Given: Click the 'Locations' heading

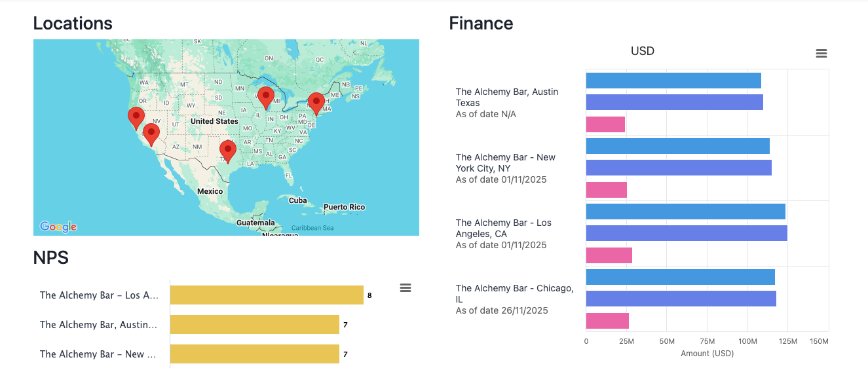Looking at the screenshot, I should pyautogui.click(x=73, y=24).
